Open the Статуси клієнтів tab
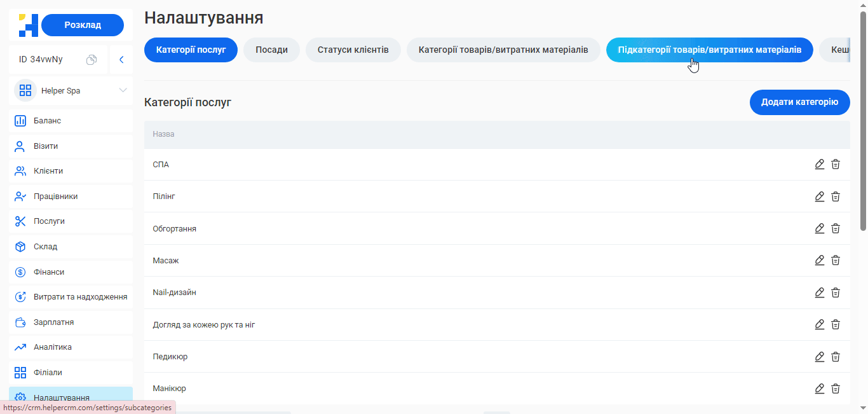 click(x=353, y=49)
